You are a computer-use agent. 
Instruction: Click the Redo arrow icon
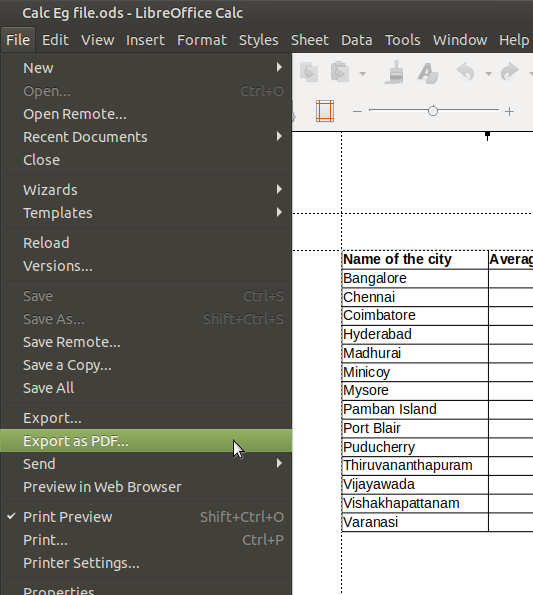coord(509,71)
